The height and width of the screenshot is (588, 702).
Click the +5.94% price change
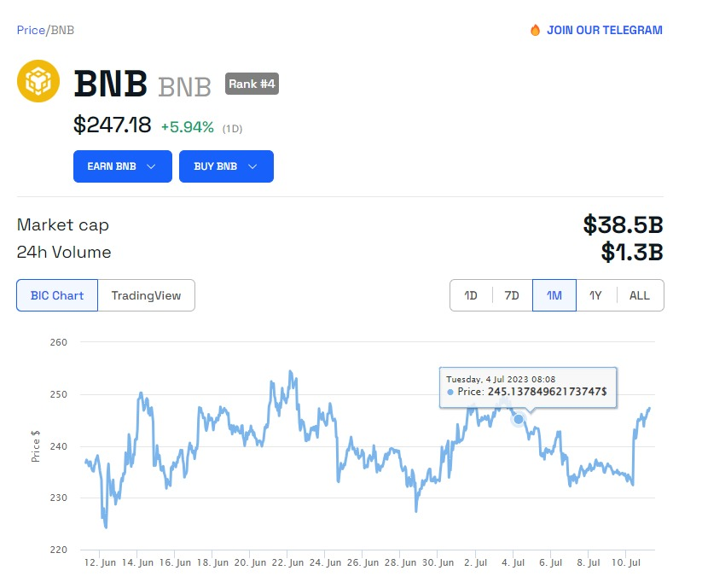click(188, 127)
